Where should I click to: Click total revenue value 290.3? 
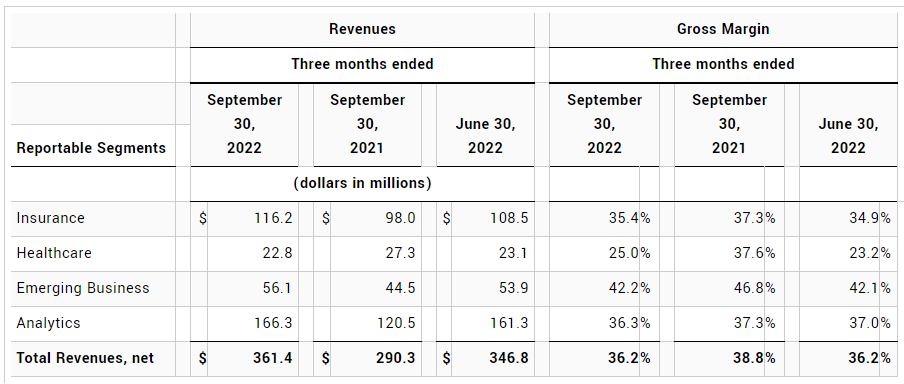pyautogui.click(x=395, y=358)
